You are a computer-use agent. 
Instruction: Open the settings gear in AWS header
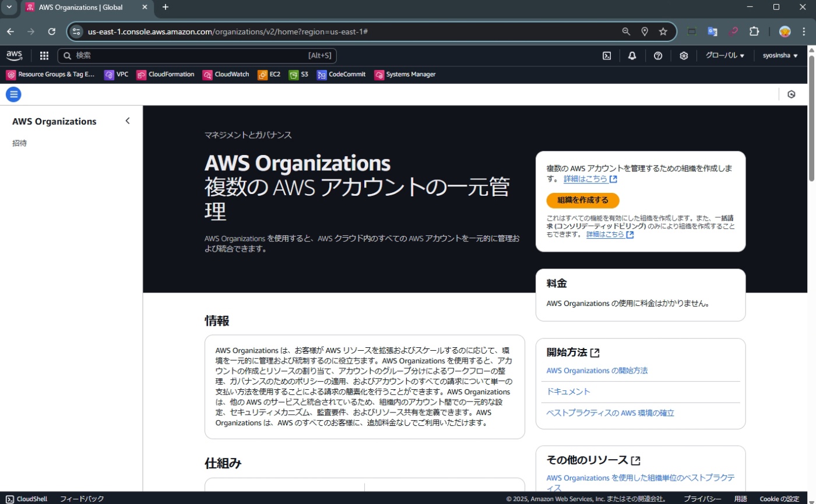click(x=684, y=56)
